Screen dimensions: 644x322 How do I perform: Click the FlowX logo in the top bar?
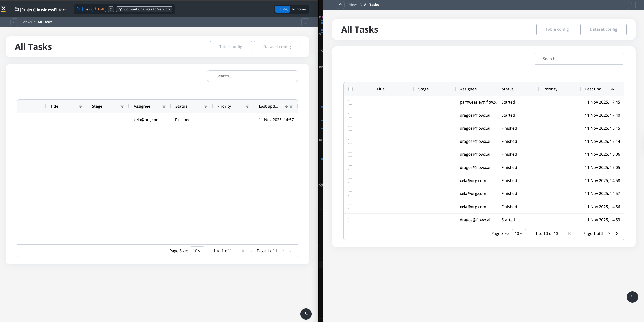point(4,9)
